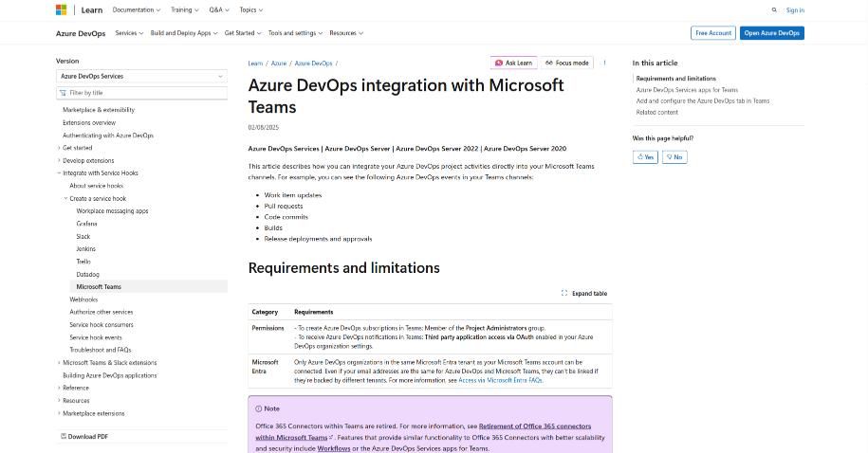The width and height of the screenshot is (868, 453).
Task: Enable Focus mode
Action: click(567, 63)
